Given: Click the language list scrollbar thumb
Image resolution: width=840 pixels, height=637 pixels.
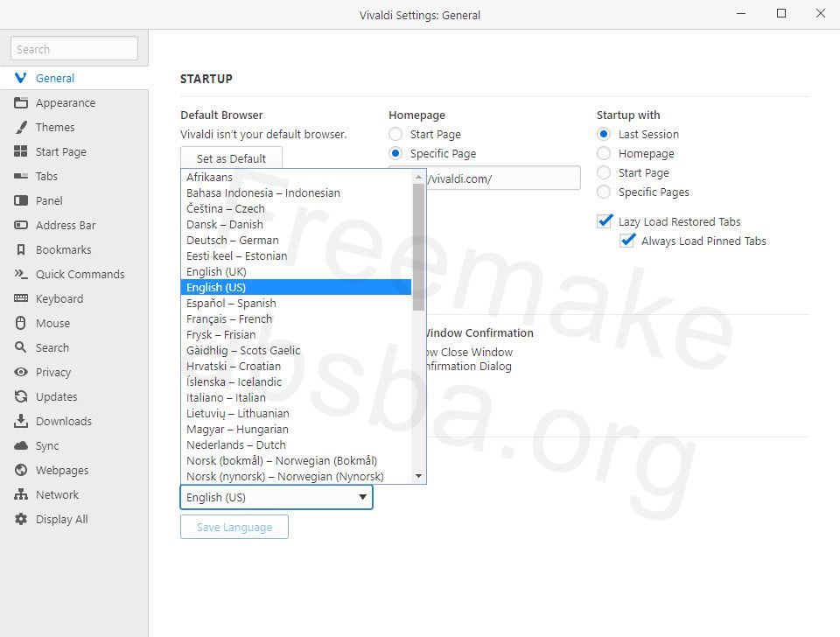Looking at the screenshot, I should [418, 247].
